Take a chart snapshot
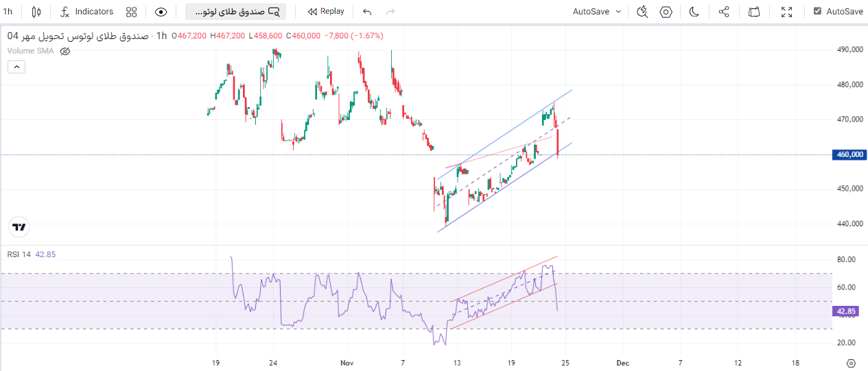This screenshot has height=371, width=868. pos(754,12)
